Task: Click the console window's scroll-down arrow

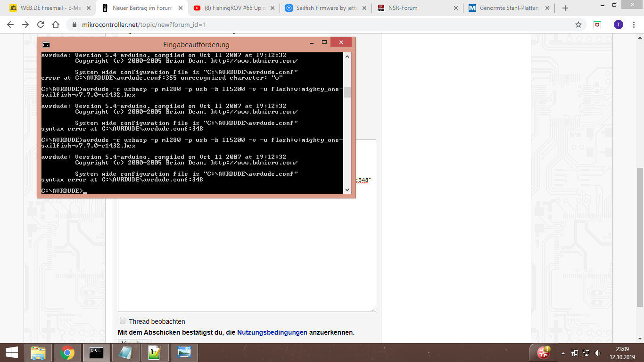Action: [347, 189]
